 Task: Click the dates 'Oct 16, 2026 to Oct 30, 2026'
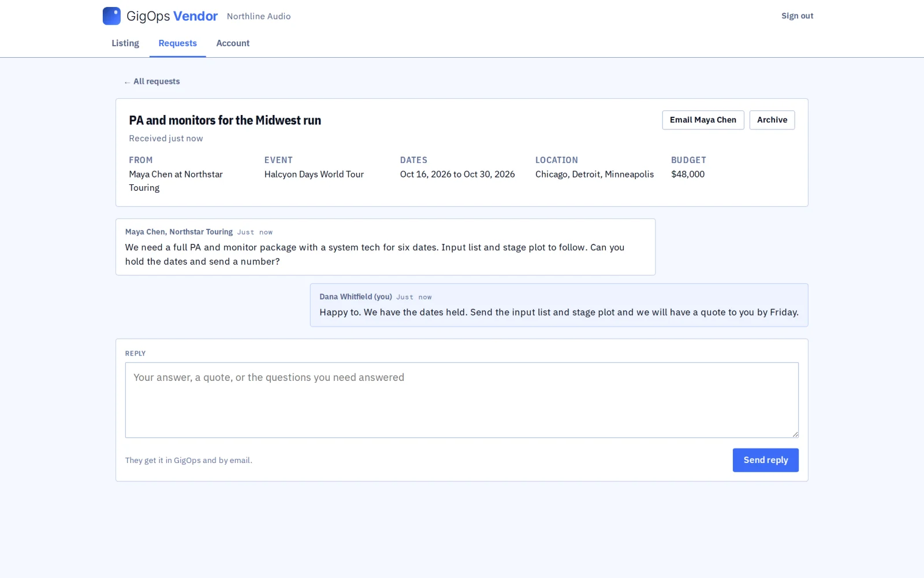[x=457, y=175]
